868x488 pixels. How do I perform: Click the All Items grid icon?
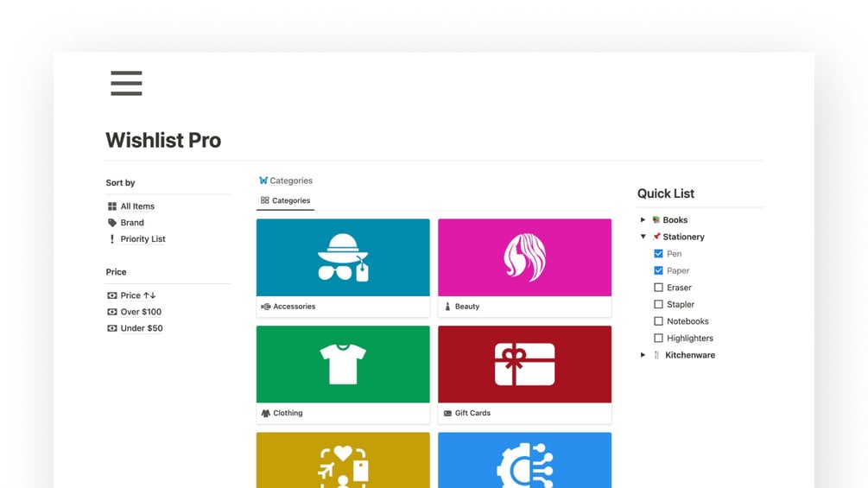pos(111,206)
